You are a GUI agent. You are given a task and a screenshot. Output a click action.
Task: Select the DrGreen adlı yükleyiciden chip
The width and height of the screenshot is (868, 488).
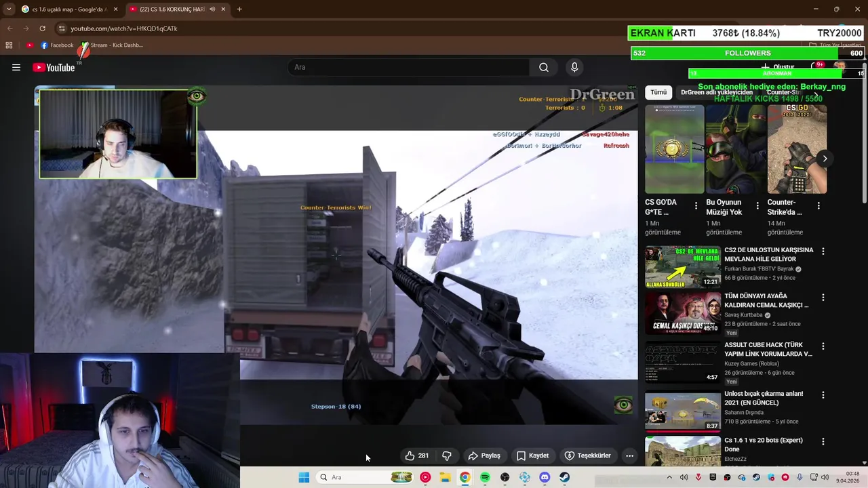click(x=717, y=92)
